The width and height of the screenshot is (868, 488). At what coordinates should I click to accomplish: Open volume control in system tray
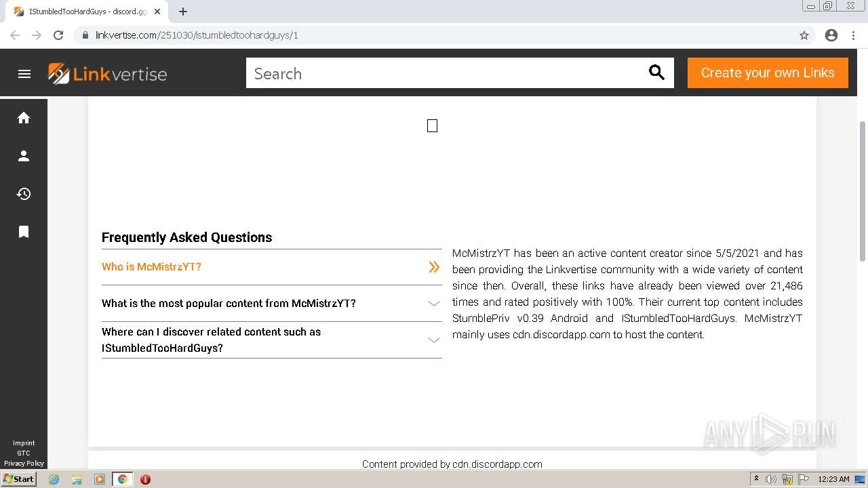(771, 479)
